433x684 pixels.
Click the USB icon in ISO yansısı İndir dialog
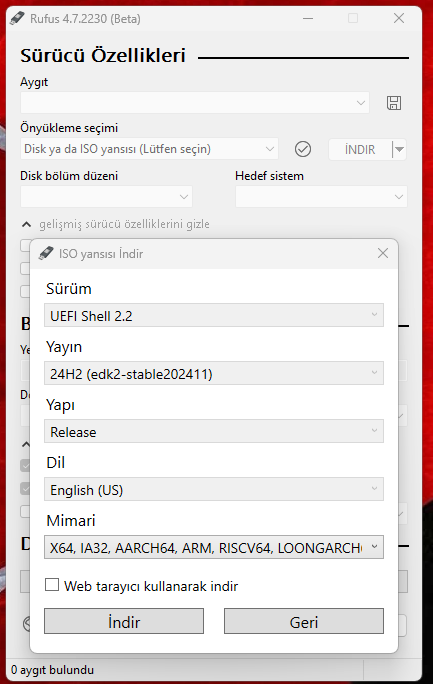(46, 253)
